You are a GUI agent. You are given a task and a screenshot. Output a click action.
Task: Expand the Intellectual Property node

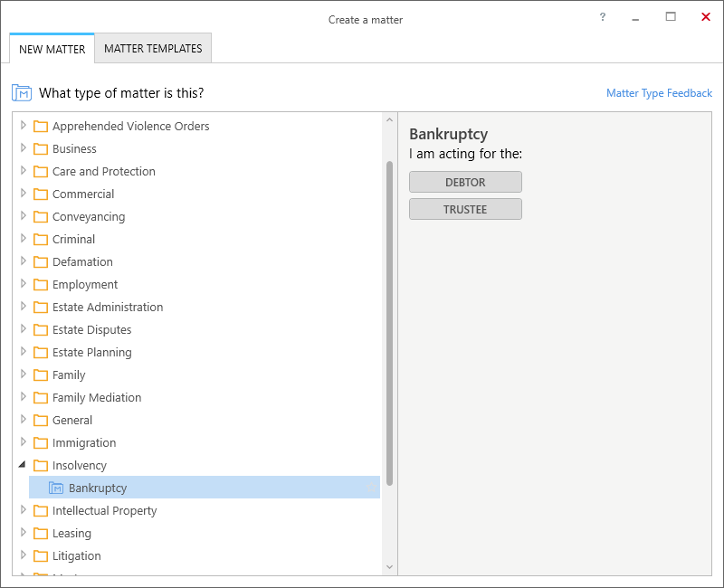24,509
